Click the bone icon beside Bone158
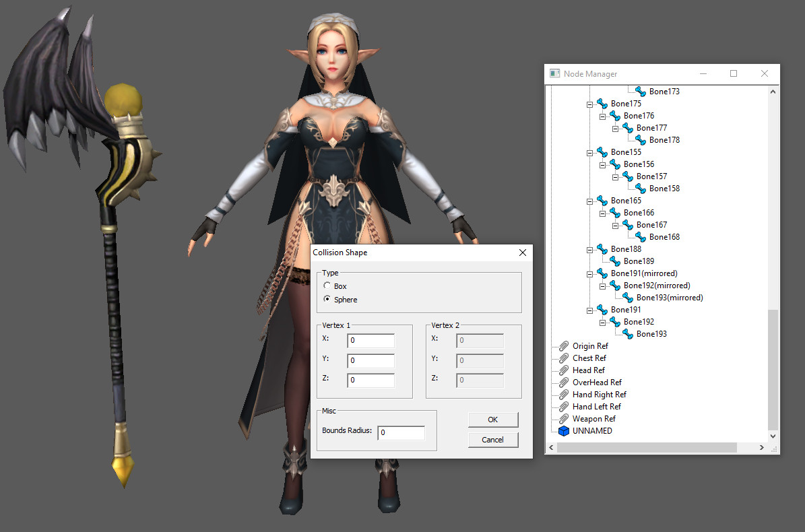Image resolution: width=805 pixels, height=532 pixels. (640, 189)
